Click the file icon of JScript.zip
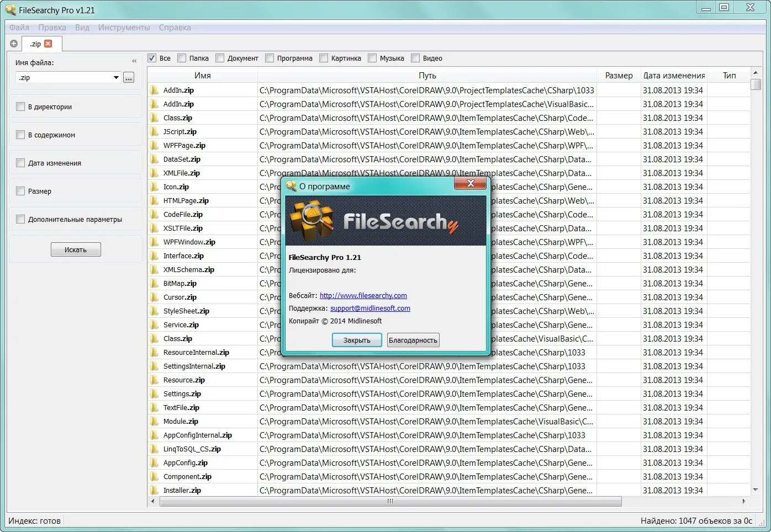771x532 pixels. click(x=154, y=132)
